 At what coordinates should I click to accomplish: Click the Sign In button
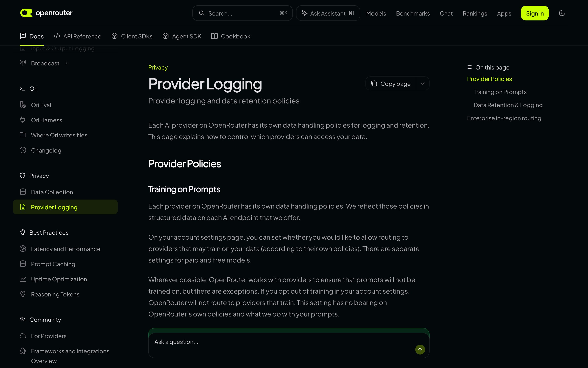(535, 13)
